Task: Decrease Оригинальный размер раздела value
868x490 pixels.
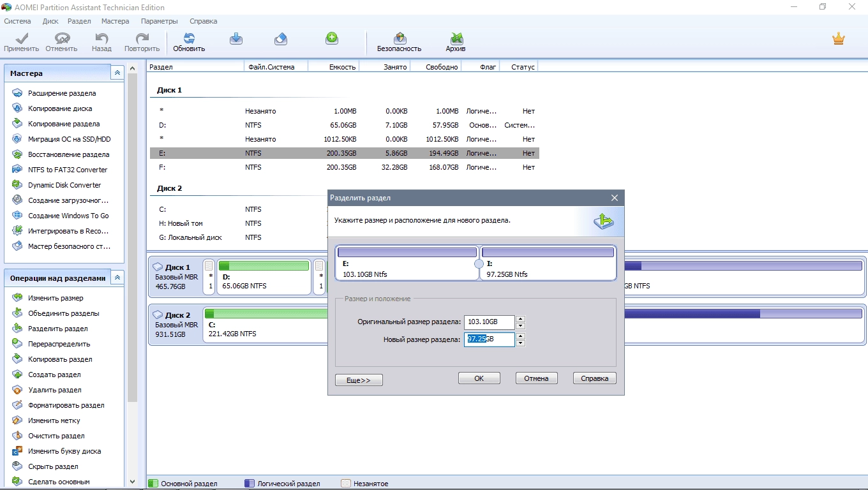Action: coord(520,326)
